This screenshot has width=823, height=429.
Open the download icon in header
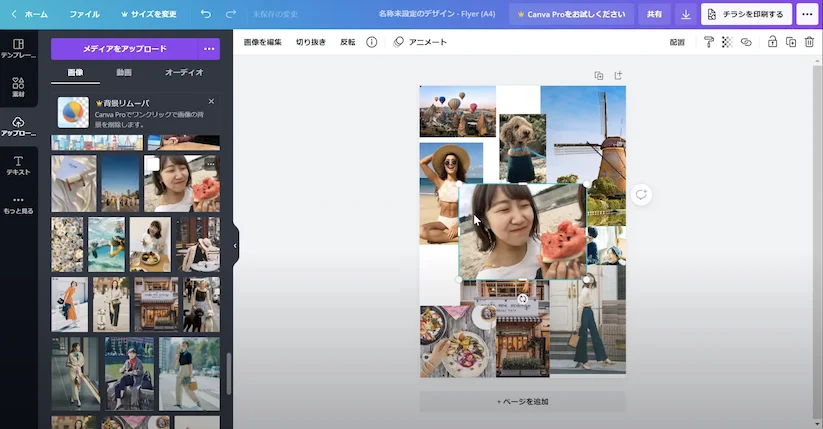click(685, 15)
